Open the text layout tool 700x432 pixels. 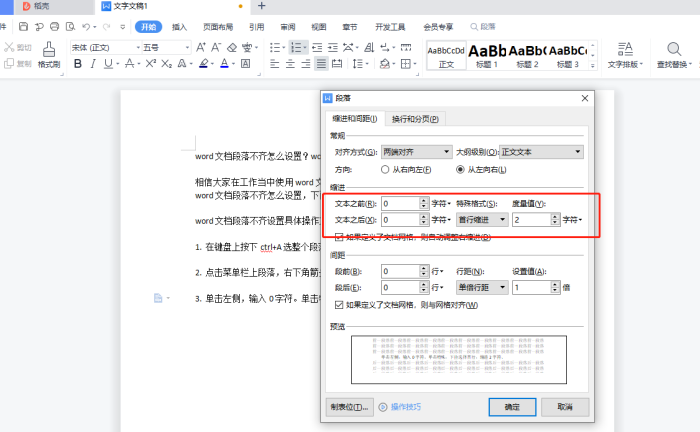(x=625, y=56)
